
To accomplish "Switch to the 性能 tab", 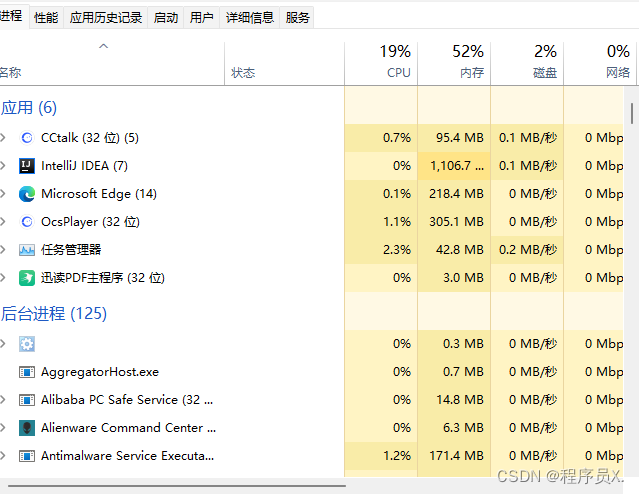I will click(46, 17).
